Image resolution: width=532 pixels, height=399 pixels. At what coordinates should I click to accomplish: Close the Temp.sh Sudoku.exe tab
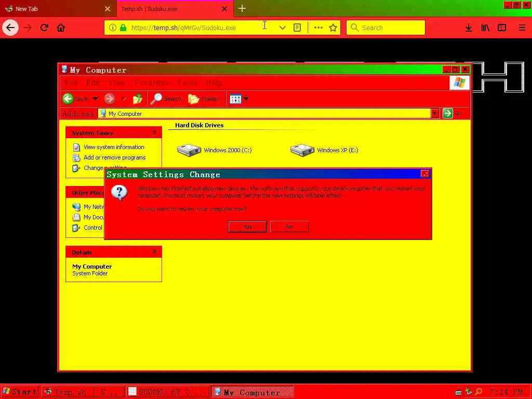[224, 9]
